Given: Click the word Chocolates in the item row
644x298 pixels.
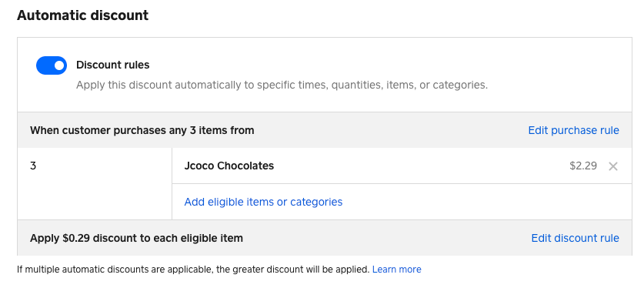Looking at the screenshot, I should point(245,166).
